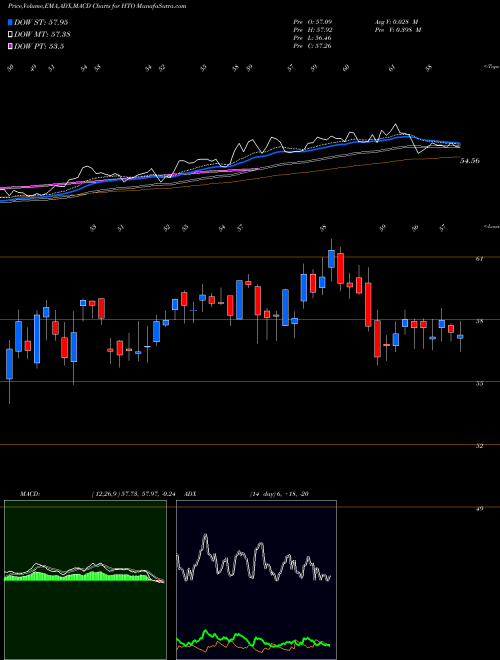Click the Pre O open price value

(x=313, y=21)
